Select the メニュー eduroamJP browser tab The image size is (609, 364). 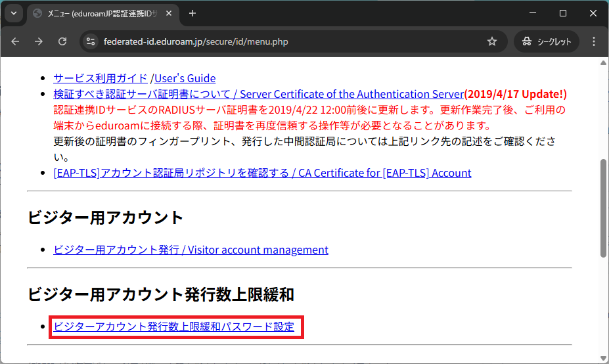[99, 13]
